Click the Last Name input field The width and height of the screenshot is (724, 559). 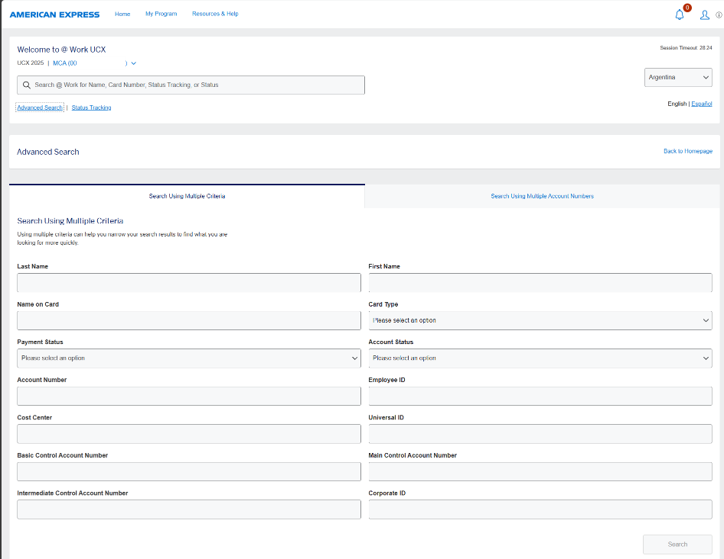(188, 283)
